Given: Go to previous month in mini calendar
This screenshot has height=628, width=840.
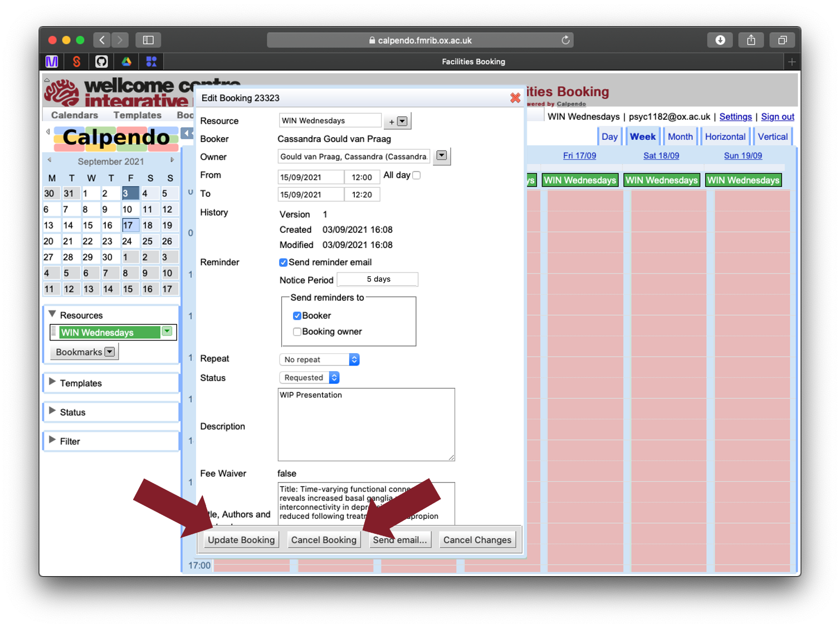Looking at the screenshot, I should [x=50, y=160].
